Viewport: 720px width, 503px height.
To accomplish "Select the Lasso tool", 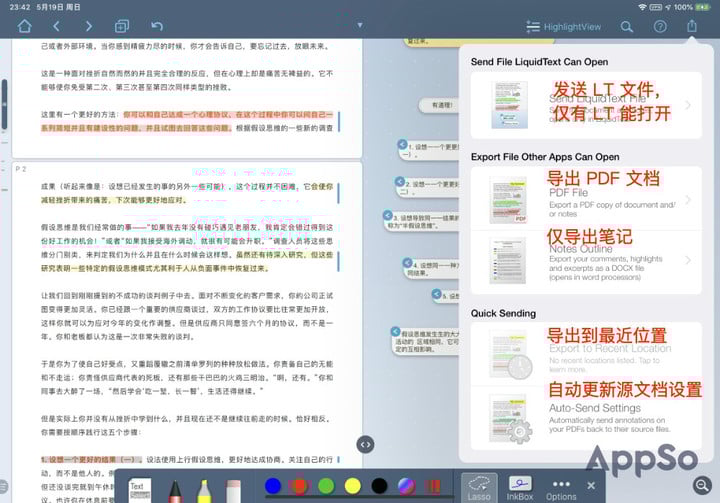I will [479, 488].
